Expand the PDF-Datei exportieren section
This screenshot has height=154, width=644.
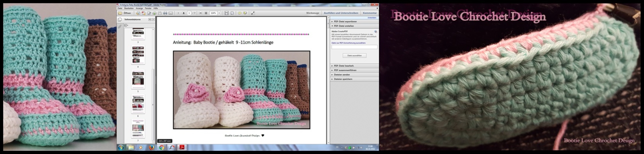(x=345, y=21)
